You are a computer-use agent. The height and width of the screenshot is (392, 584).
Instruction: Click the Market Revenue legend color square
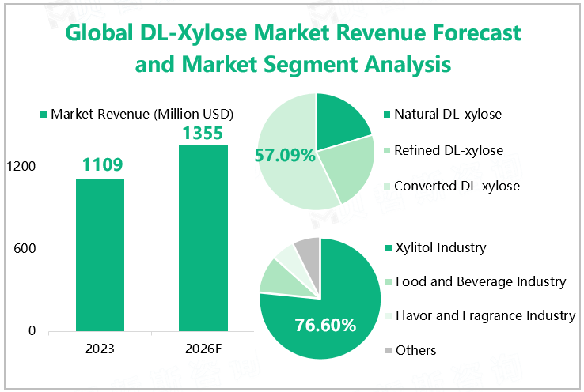[44, 115]
